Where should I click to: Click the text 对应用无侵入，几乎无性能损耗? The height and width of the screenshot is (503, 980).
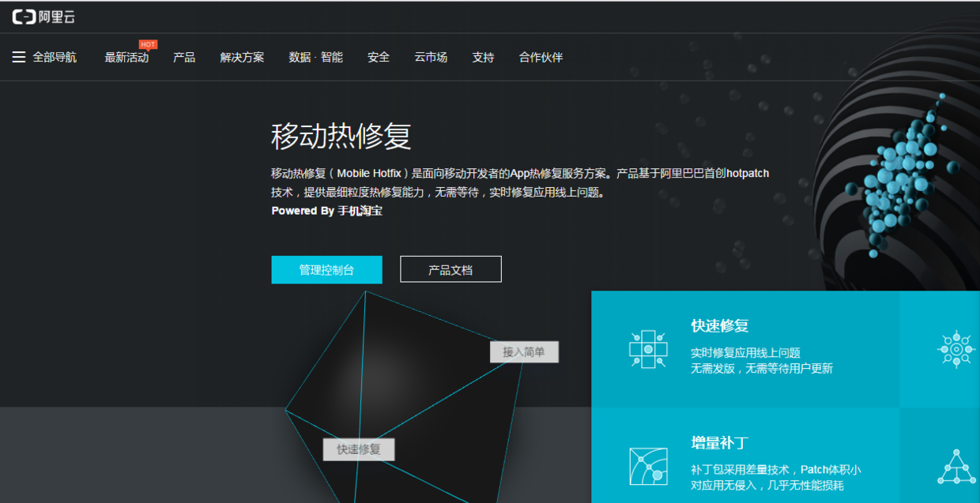767,486
